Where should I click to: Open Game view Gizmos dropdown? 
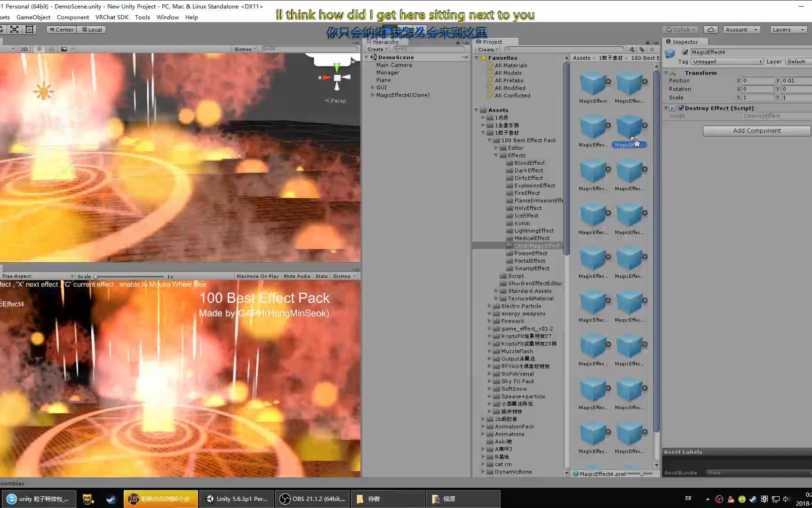344,276
